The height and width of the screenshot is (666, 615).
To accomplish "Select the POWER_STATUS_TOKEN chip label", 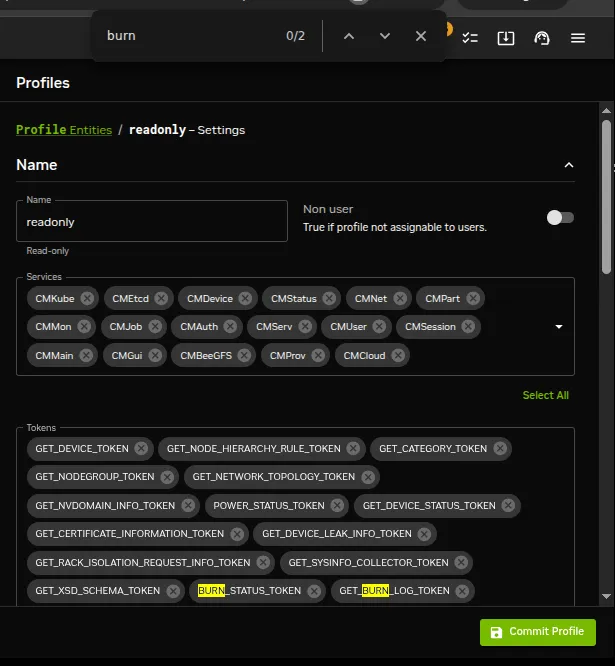I will (268, 505).
